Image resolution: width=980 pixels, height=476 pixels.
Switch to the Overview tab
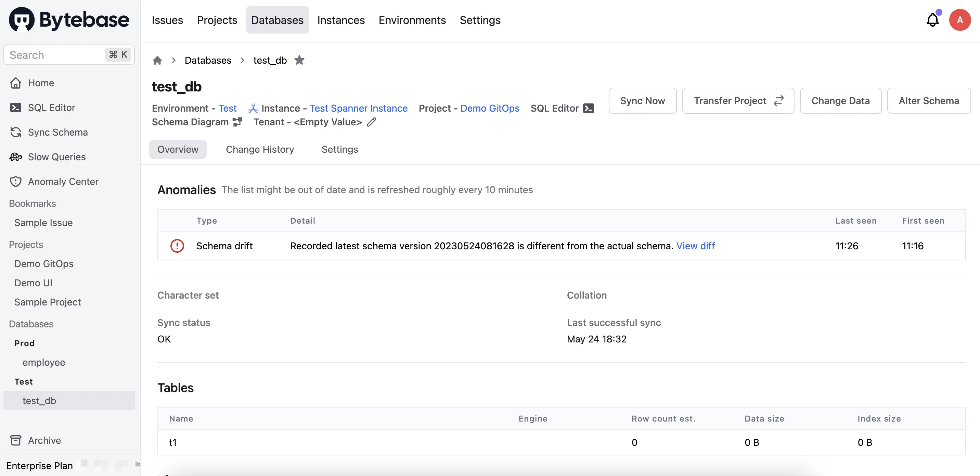click(x=178, y=149)
